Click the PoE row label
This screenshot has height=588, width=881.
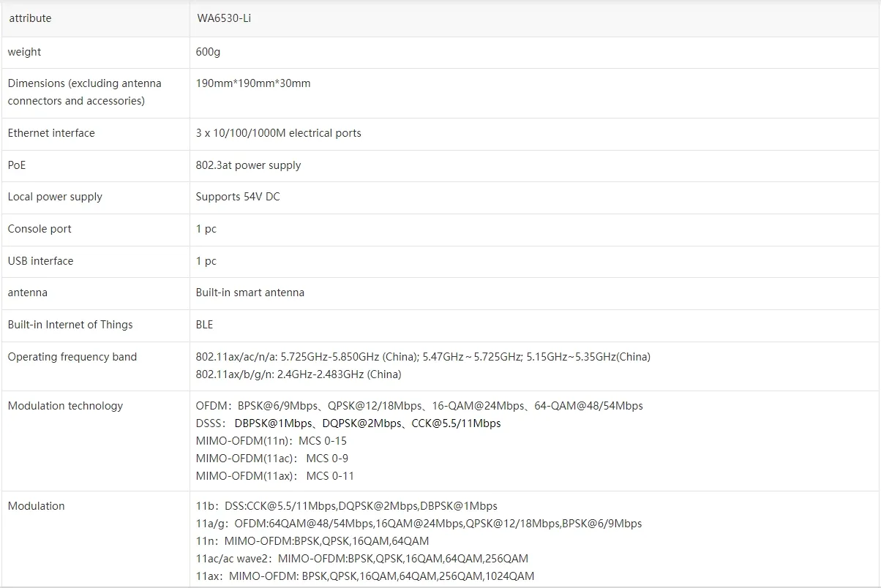17,165
